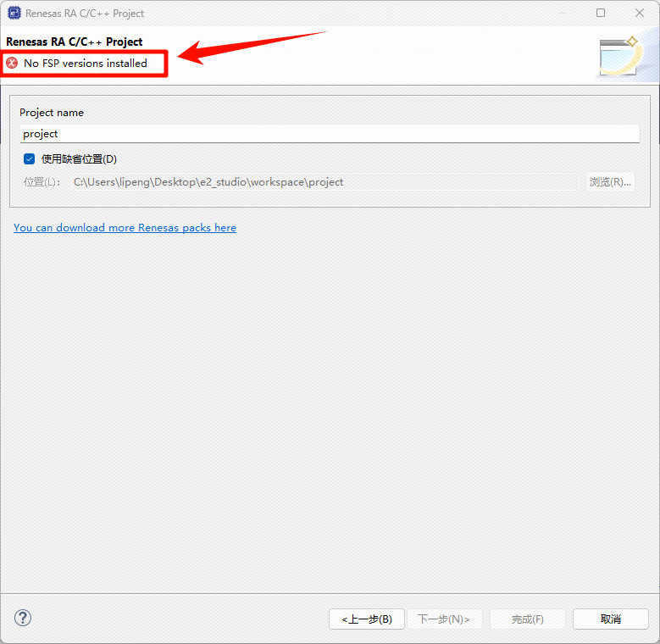The width and height of the screenshot is (660, 644).
Task: Uncheck the 使用缺省位置(D) checkbox
Action: (29, 159)
